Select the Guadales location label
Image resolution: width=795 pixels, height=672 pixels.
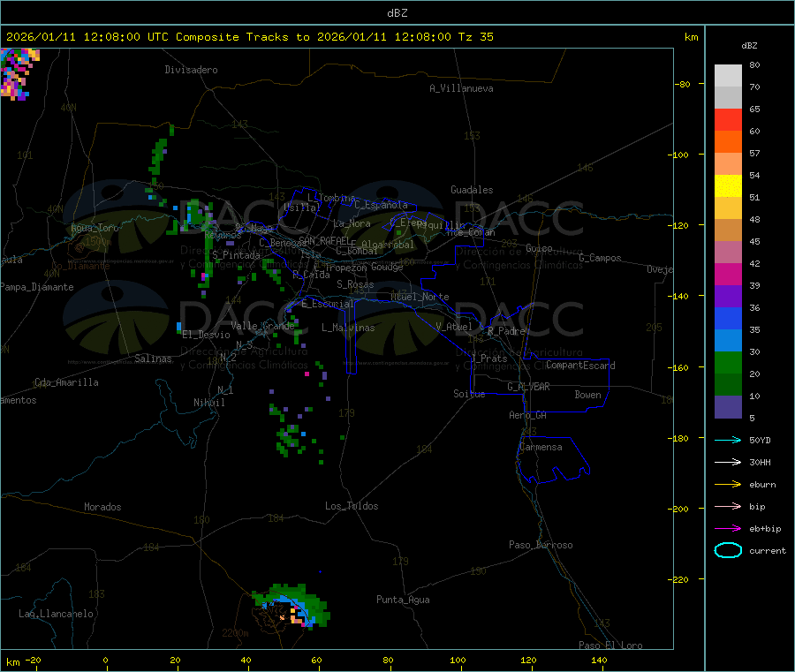click(x=472, y=190)
